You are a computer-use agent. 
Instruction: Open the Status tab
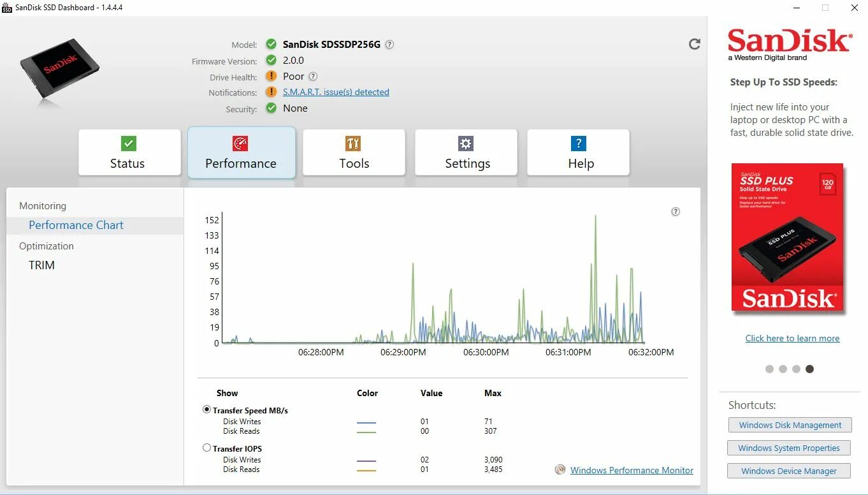[x=129, y=152]
